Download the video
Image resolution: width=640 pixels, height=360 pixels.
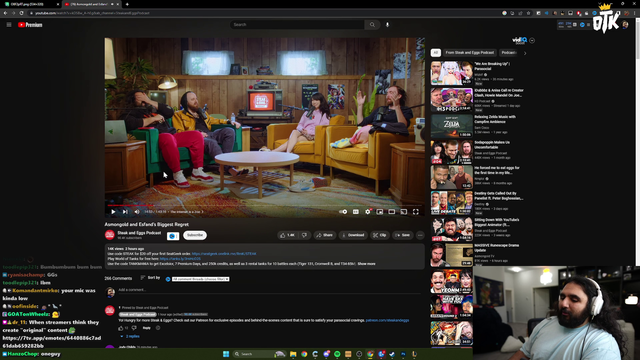[353, 235]
